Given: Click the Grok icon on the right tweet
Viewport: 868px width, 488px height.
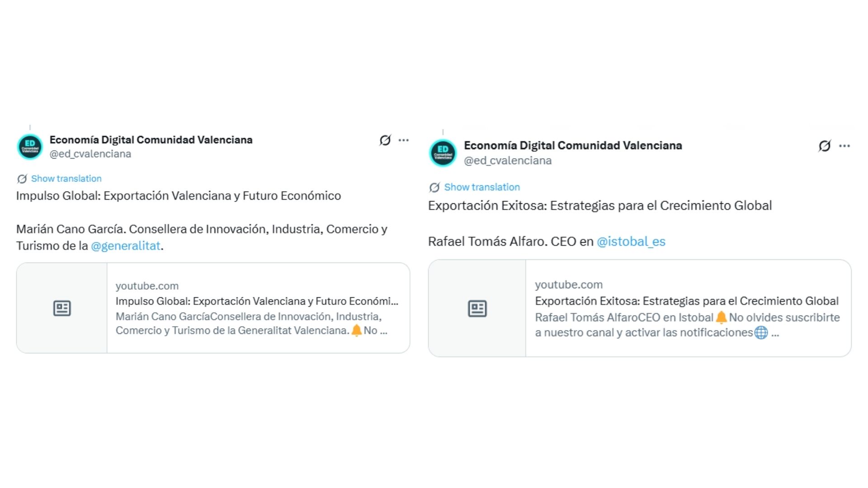Looking at the screenshot, I should tap(824, 146).
